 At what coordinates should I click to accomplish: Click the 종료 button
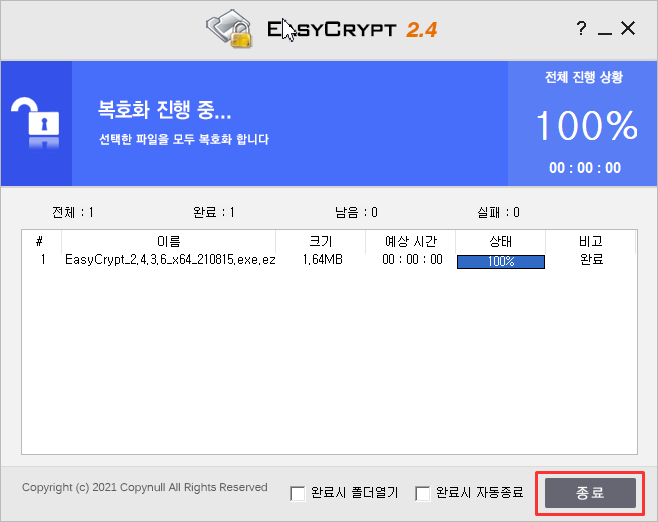pos(590,493)
